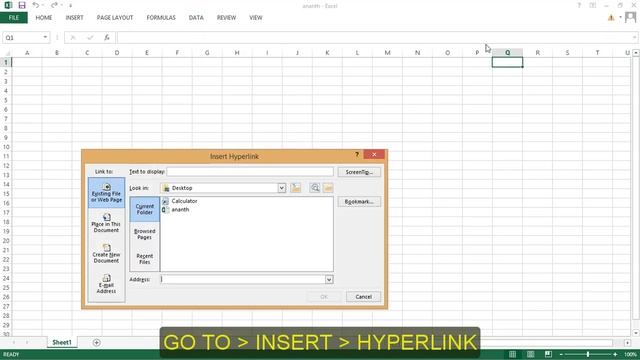
Task: Click column header A
Action: 27,53
